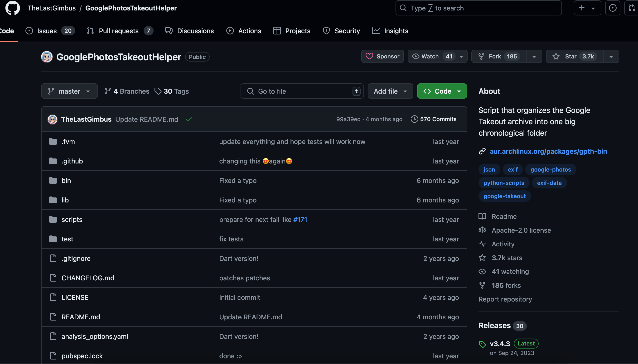
Task: Click the Go to file search field
Action: [302, 91]
